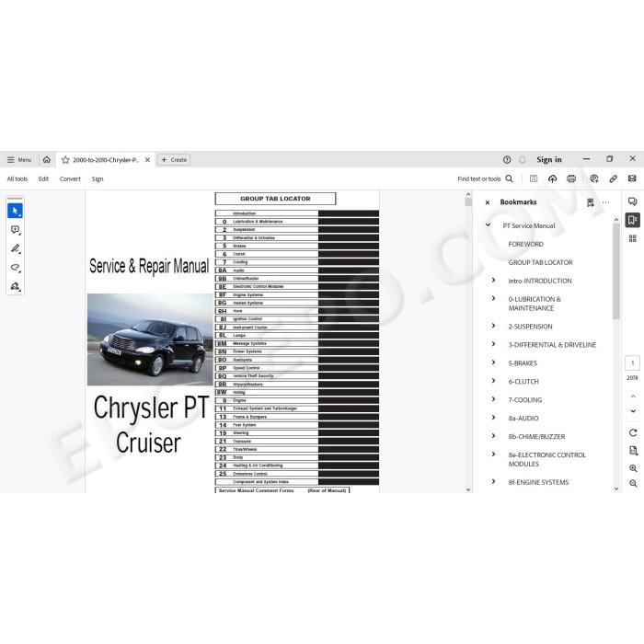Click the Brakes row in tab locator
The image size is (644, 644).
pos(297,246)
